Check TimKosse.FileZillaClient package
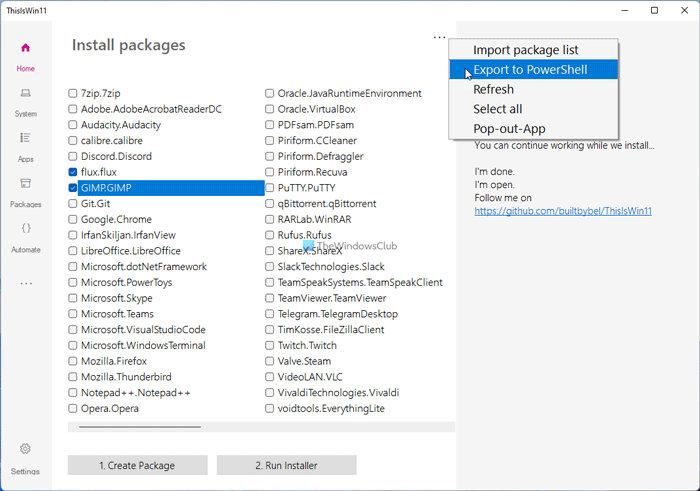700x491 pixels. 269,329
